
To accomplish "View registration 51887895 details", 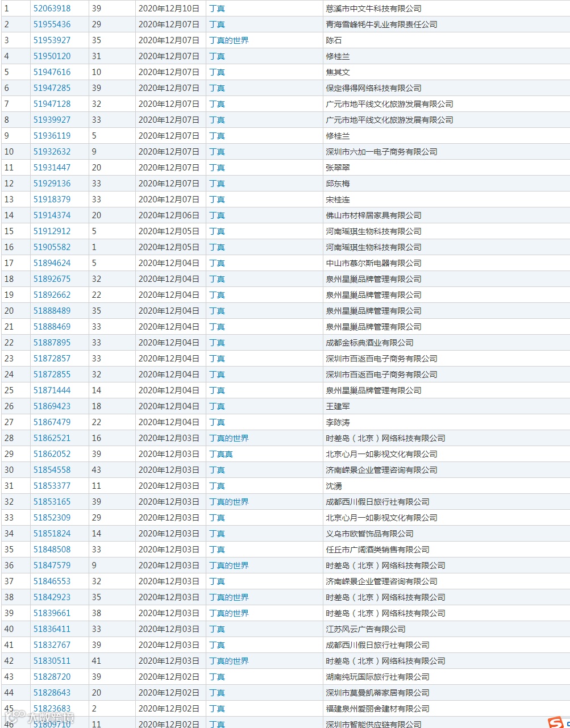I will pyautogui.click(x=52, y=343).
